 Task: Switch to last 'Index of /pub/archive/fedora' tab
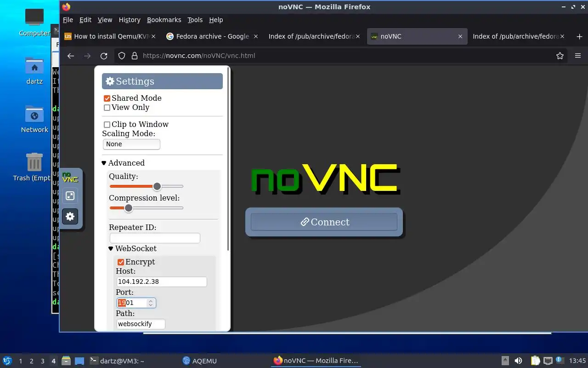[519, 36]
